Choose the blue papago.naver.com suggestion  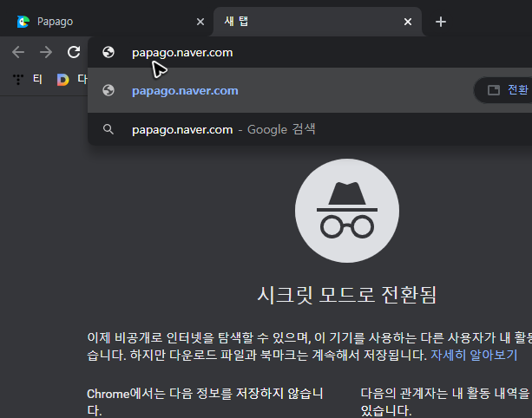click(185, 90)
